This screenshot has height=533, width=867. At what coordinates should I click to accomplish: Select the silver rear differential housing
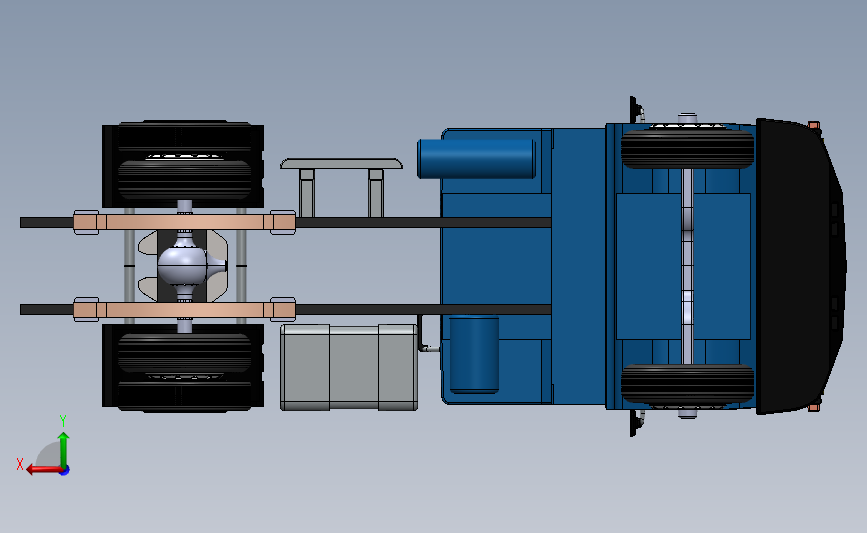point(185,266)
